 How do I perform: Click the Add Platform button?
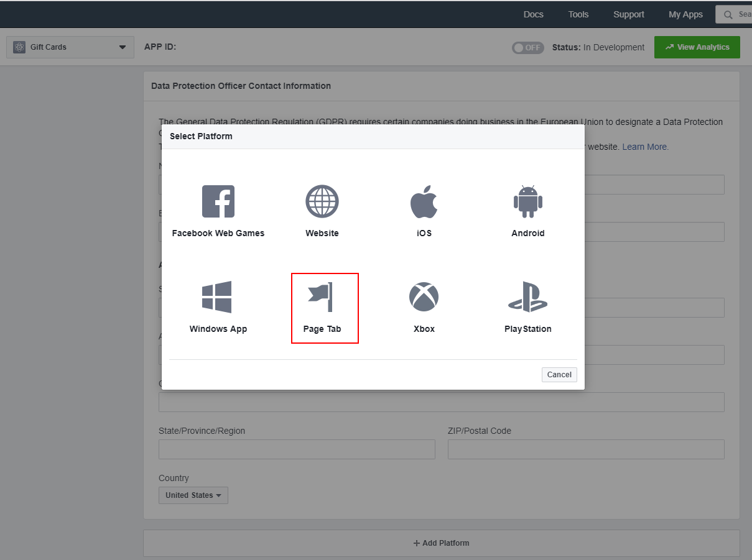[441, 543]
